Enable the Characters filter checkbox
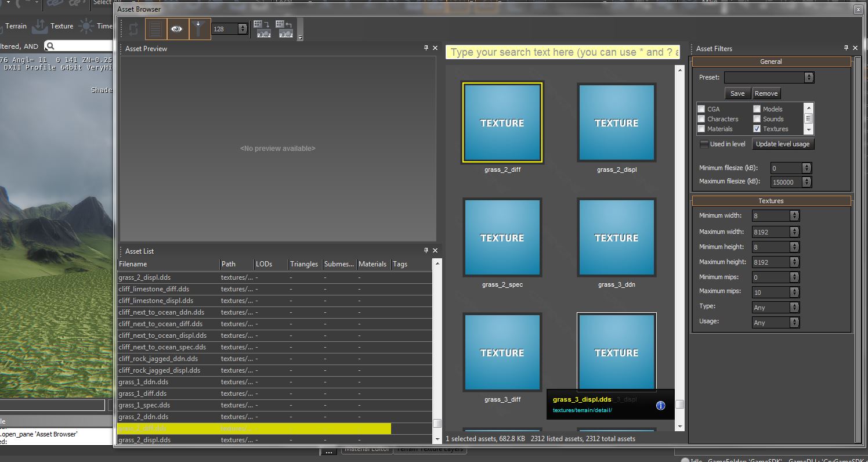The image size is (868, 462). pos(701,119)
